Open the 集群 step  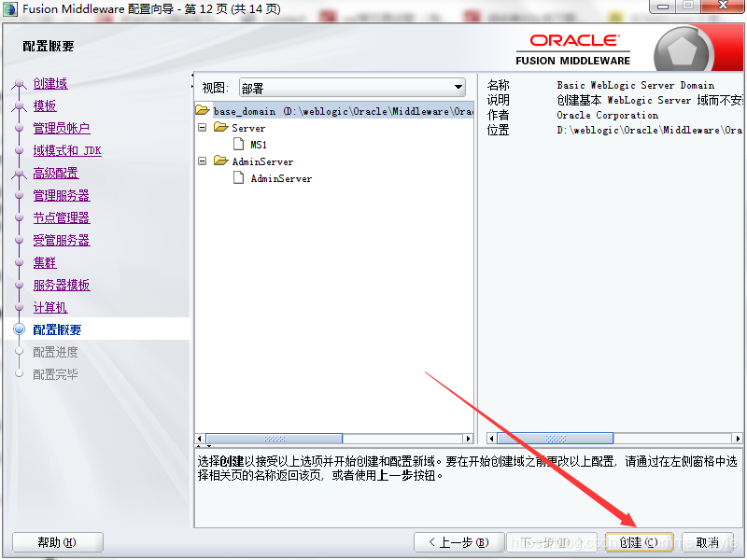45,262
